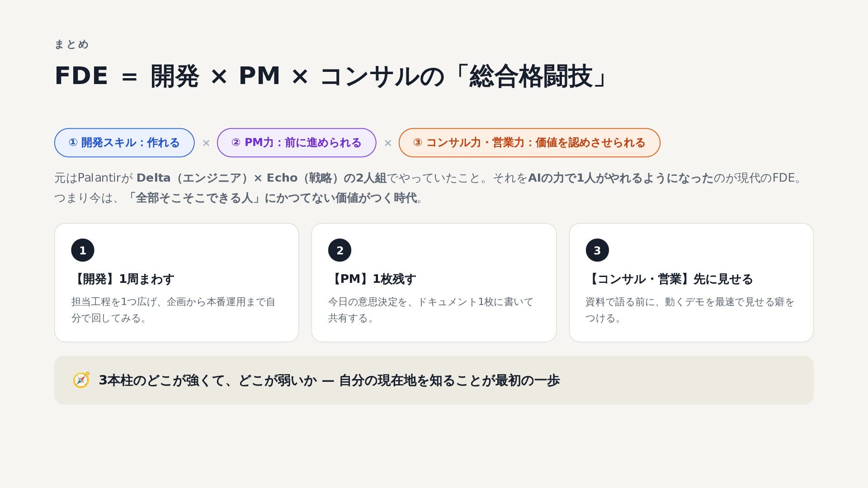Click the dark circle badge numbered 2
Screen dimensions: 868x488
(x=340, y=250)
